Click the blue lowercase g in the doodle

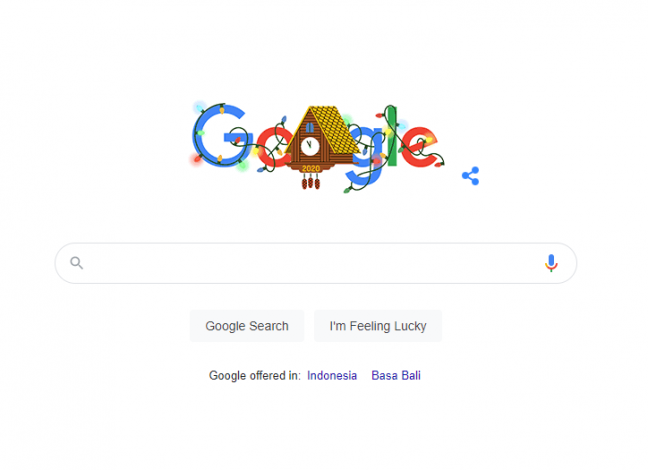(x=365, y=156)
